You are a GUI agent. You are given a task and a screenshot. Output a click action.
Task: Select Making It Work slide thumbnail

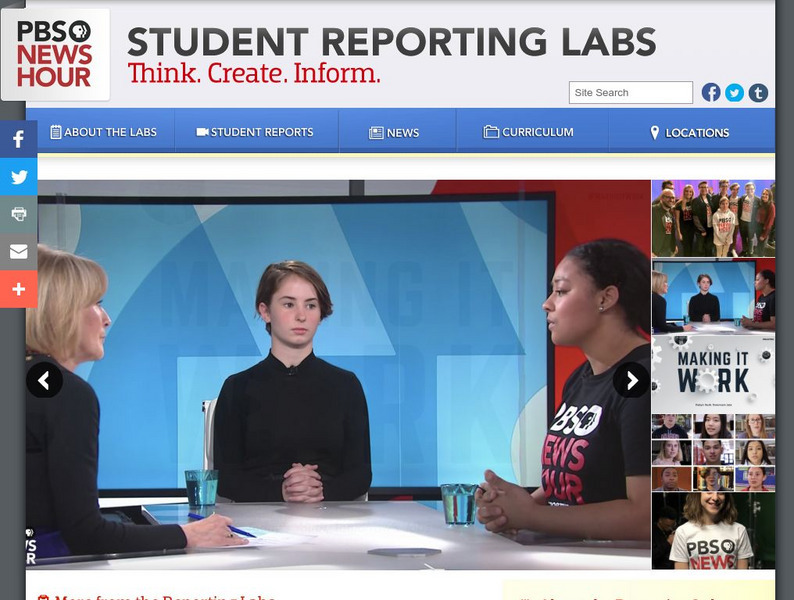[x=713, y=374]
